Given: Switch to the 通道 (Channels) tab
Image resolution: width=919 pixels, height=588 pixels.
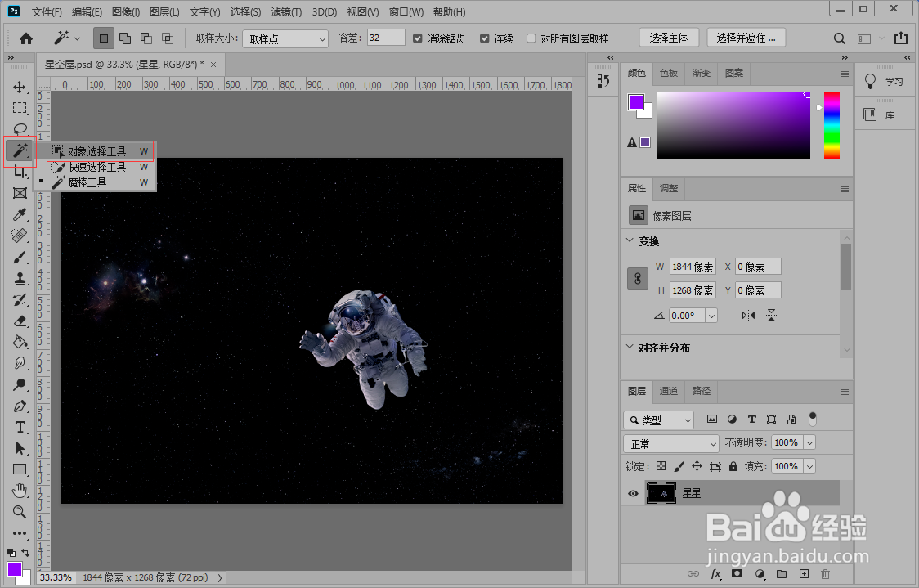Looking at the screenshot, I should click(669, 391).
